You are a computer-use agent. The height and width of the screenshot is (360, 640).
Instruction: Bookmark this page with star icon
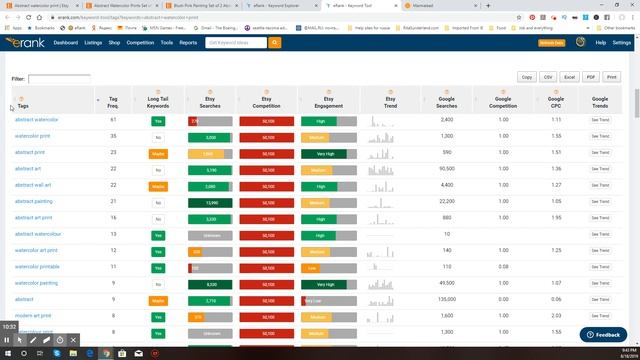coord(519,18)
